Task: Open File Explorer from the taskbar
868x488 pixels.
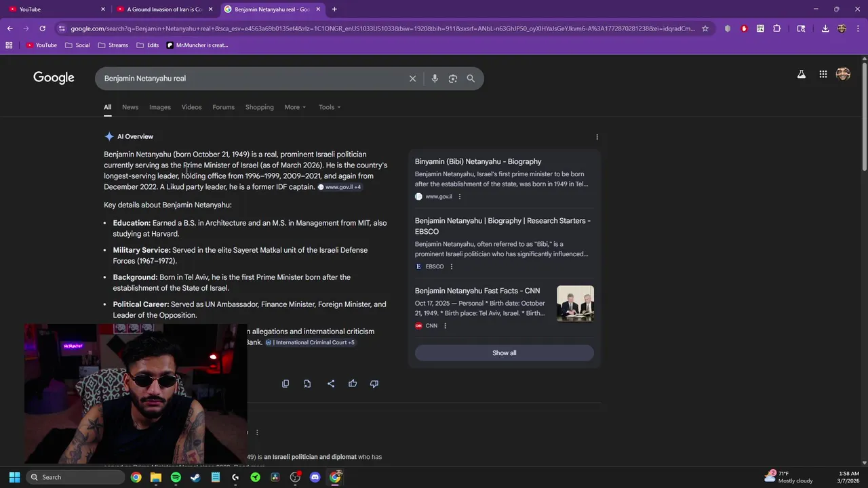Action: [156, 477]
